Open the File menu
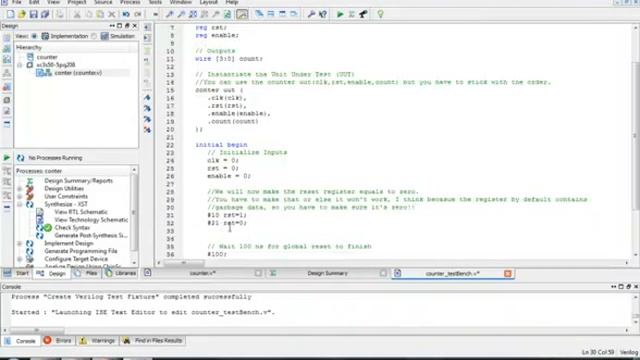 tap(16, 2)
